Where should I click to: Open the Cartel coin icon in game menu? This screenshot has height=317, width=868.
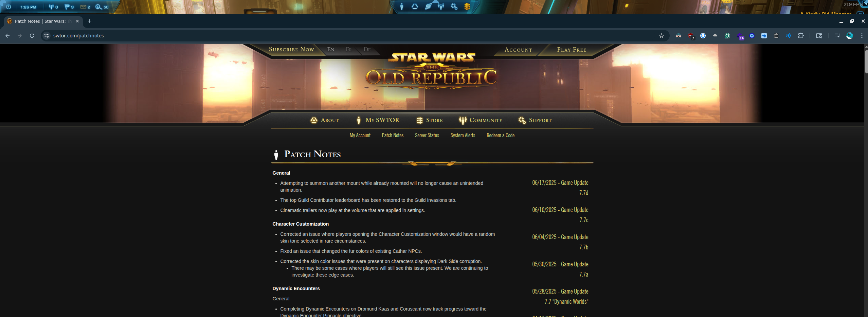467,6
